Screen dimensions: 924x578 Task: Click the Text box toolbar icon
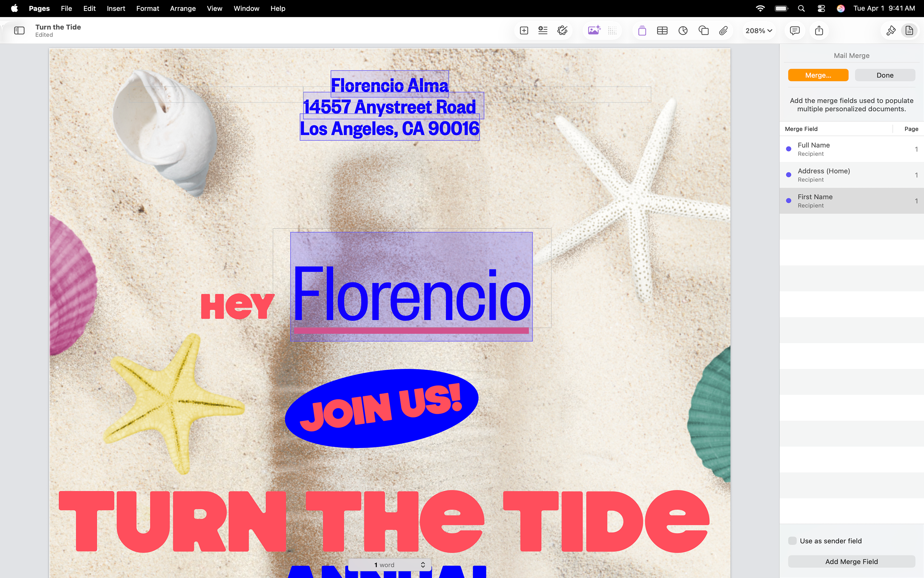(x=642, y=31)
